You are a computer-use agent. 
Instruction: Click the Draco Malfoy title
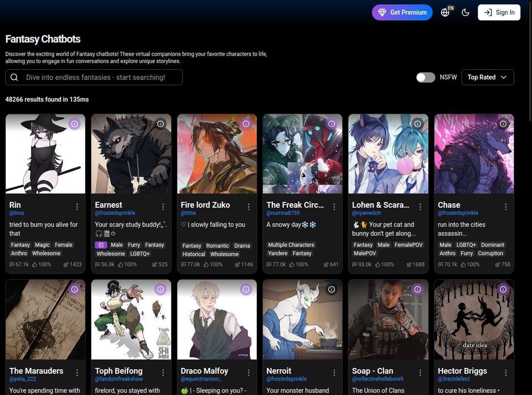[204, 371]
